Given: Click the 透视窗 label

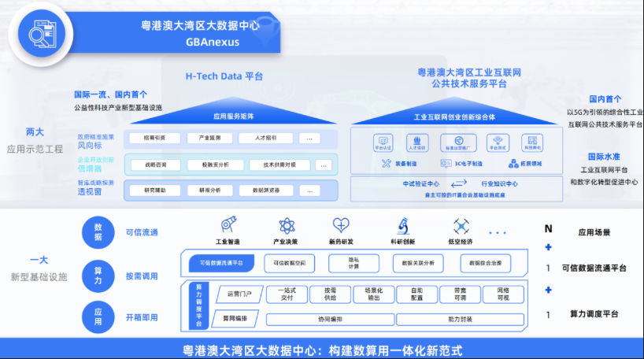Looking at the screenshot, I should coord(90,192).
